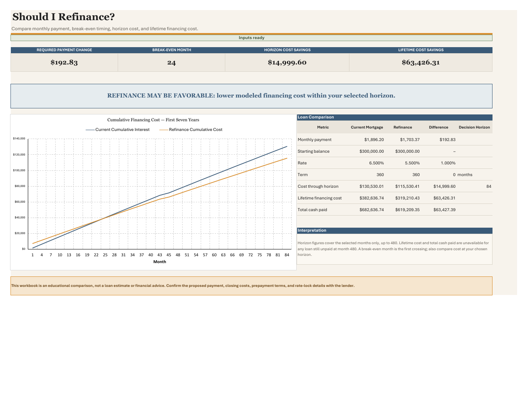Select the Interpretation section header

click(x=395, y=230)
